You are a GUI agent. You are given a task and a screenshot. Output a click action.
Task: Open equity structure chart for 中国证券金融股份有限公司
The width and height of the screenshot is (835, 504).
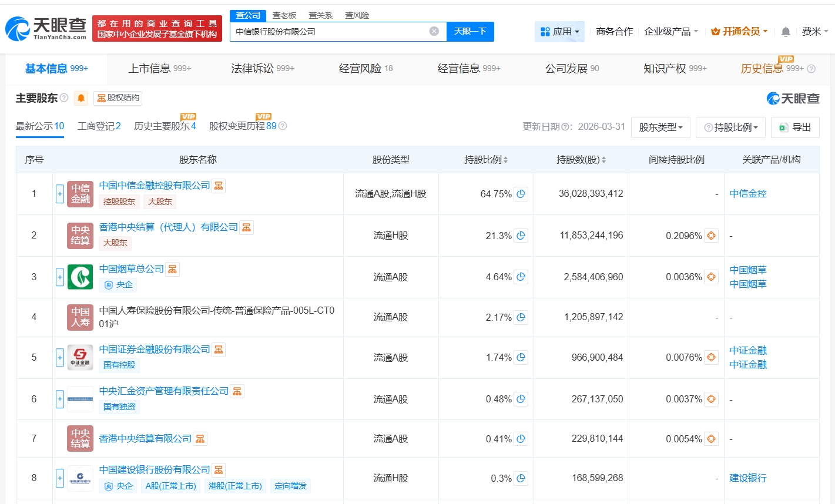(x=219, y=350)
